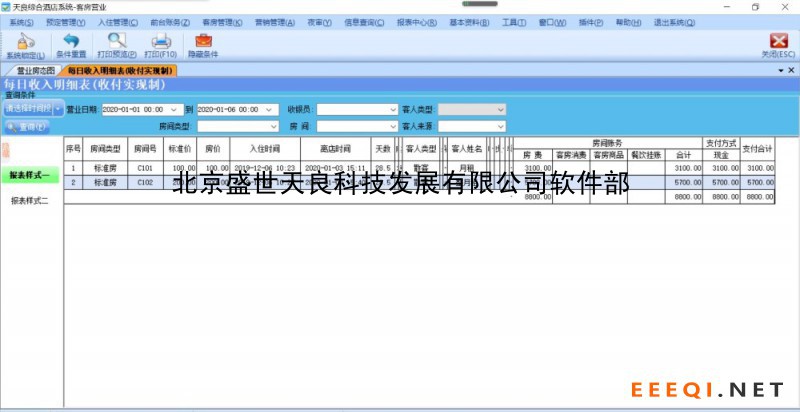
Task: Expand the end date dropdown
Action: tap(274, 109)
